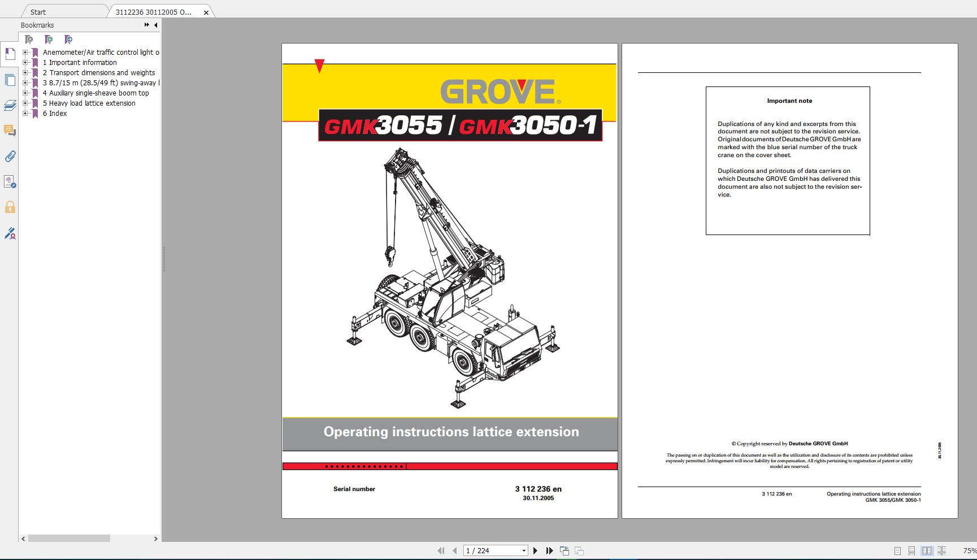Open the Bookmarks side panel icon
The height and width of the screenshot is (560, 977).
click(x=10, y=55)
